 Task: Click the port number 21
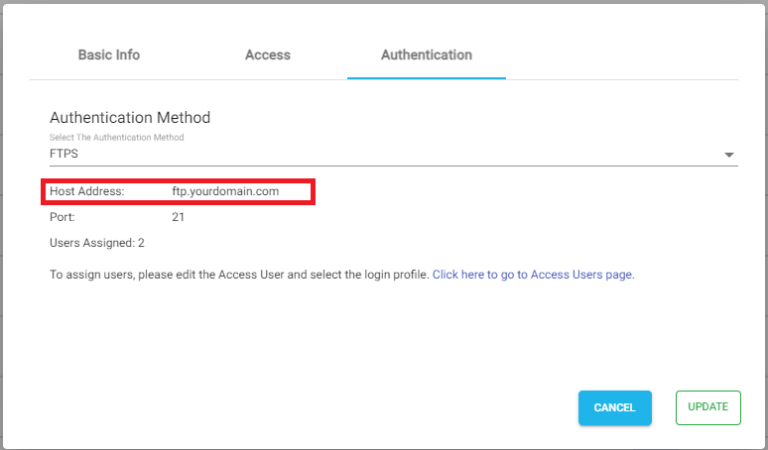[178, 217]
